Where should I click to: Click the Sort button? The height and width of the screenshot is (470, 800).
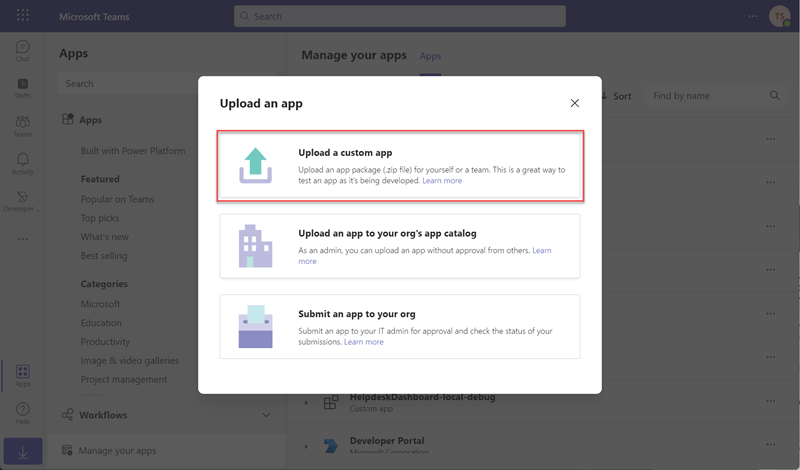617,96
